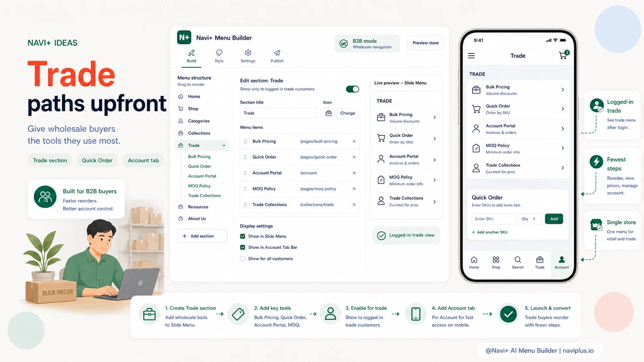Select Shop in Menu structure
The height and width of the screenshot is (362, 644).
click(189, 109)
